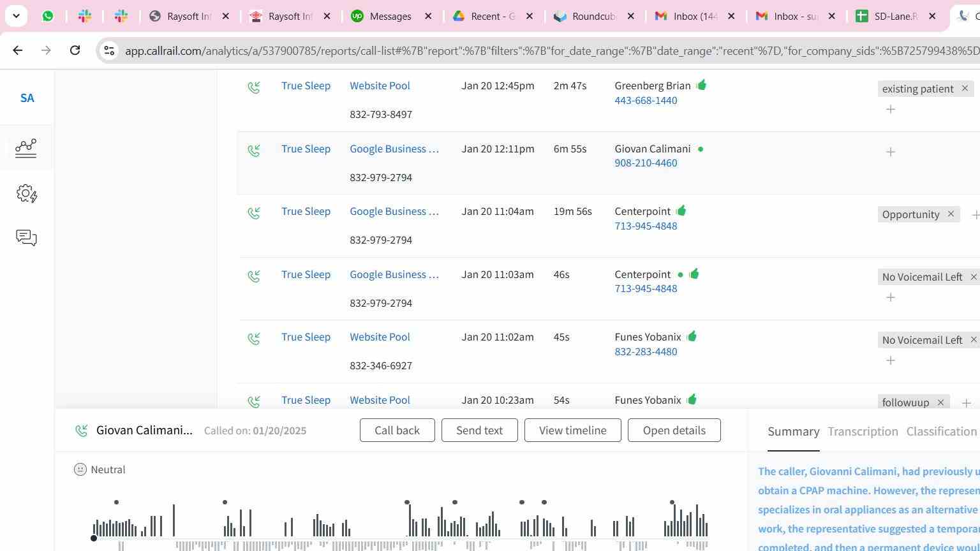Remove the existing patient tag

pyautogui.click(x=965, y=88)
